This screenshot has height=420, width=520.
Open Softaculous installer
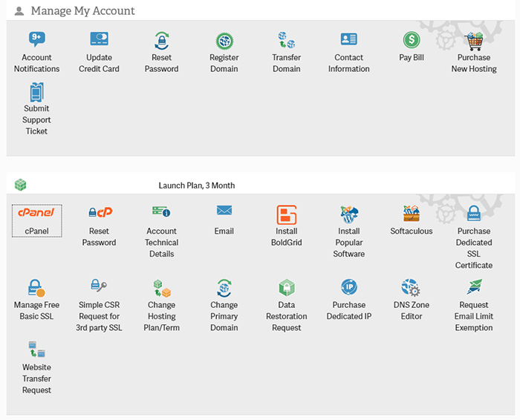[x=411, y=214]
